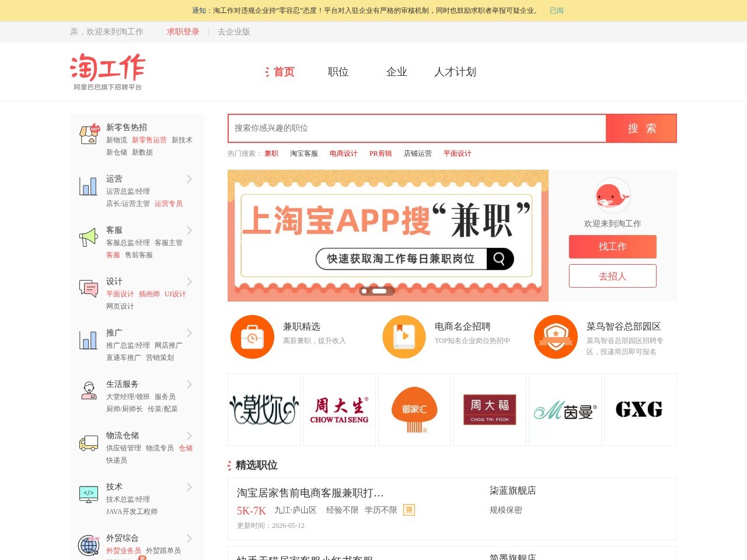Open the 职位 navigation tab
This screenshot has width=747, height=560.
(338, 72)
